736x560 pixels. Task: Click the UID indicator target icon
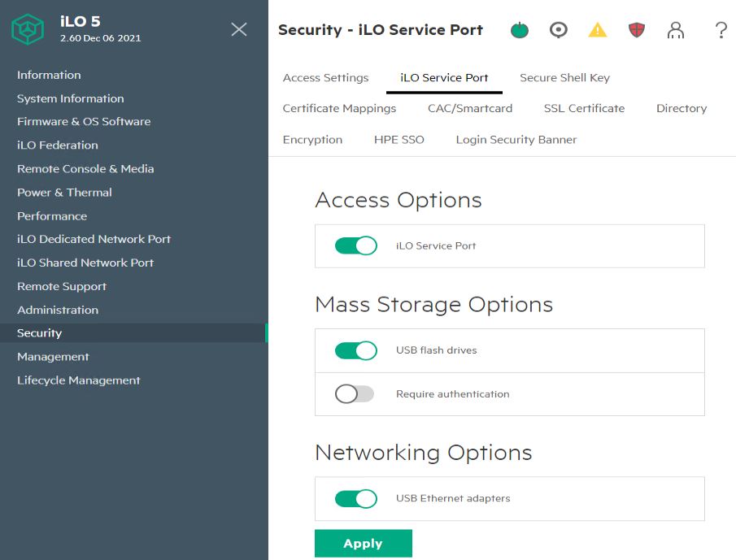[x=558, y=30]
